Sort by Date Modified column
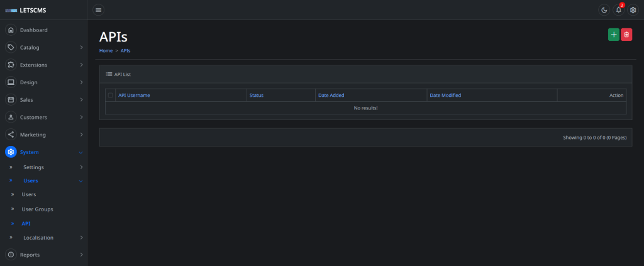Image resolution: width=644 pixels, height=266 pixels. coord(446,95)
